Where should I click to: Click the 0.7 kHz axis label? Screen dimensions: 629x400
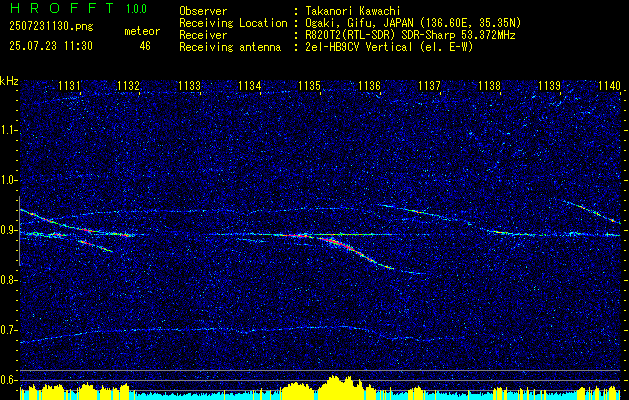click(x=8, y=330)
